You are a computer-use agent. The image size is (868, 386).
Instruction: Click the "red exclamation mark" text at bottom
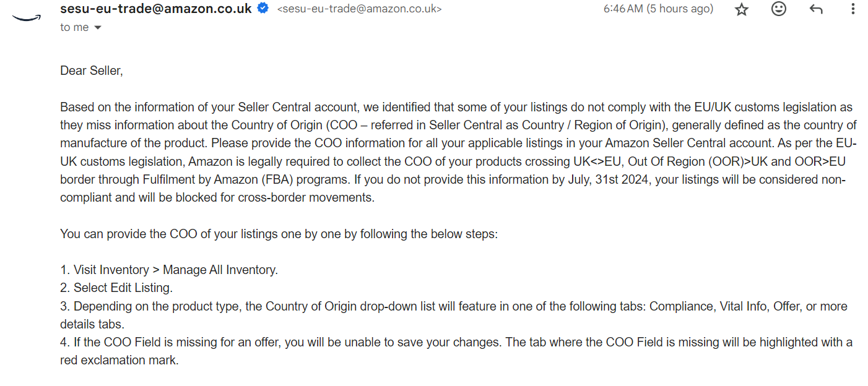pyautogui.click(x=119, y=360)
